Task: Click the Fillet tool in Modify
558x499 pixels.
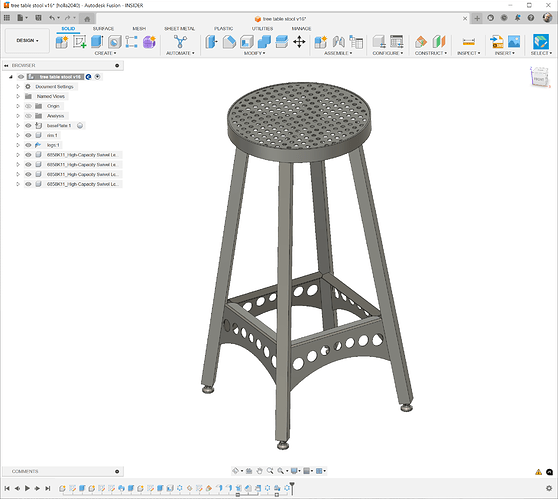Action: coord(229,42)
